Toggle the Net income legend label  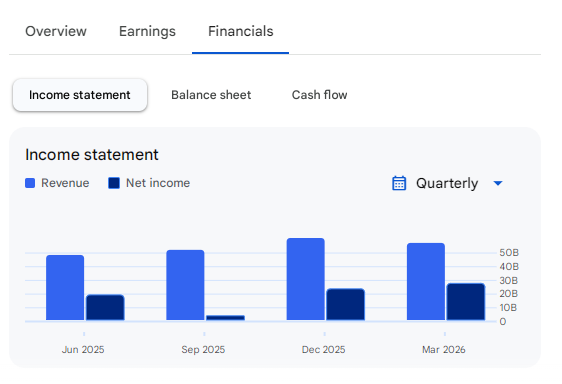coord(158,183)
